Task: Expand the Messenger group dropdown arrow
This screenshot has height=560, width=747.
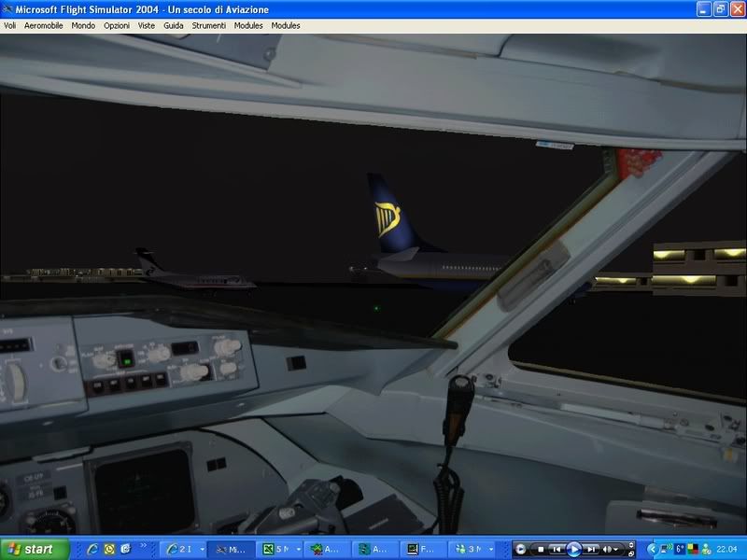Action: click(x=491, y=550)
